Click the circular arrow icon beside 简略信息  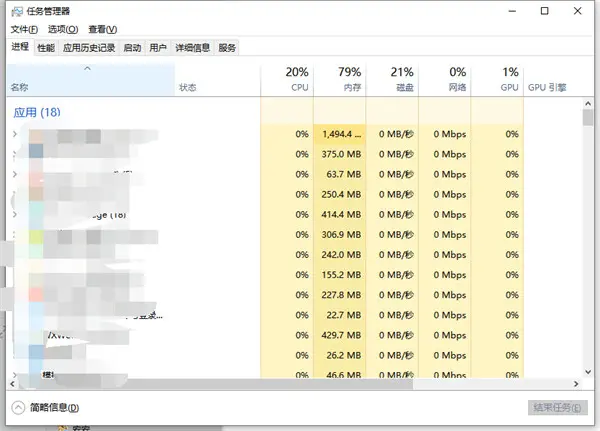coord(18,407)
